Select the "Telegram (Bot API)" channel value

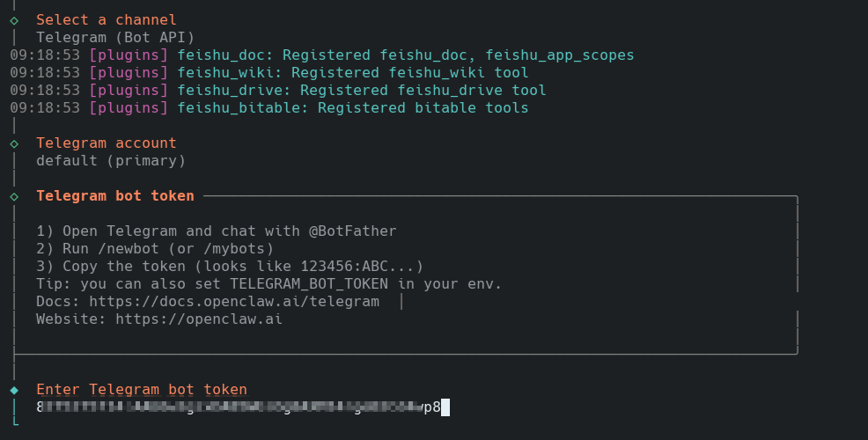(x=115, y=37)
